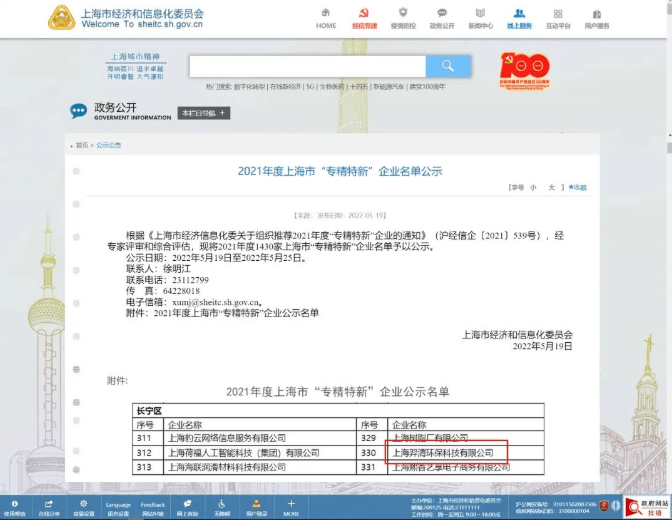This screenshot has width=672, height=520.
Task: Open the Language setting in bottom bar
Action: [x=118, y=508]
